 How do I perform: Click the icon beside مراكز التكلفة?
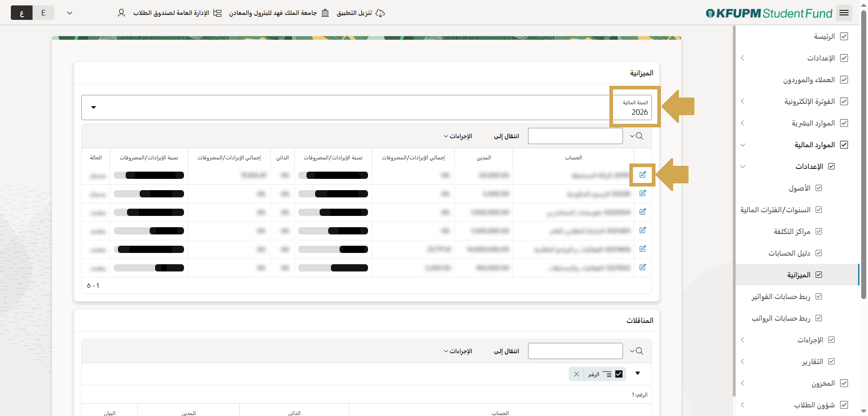pyautogui.click(x=819, y=231)
